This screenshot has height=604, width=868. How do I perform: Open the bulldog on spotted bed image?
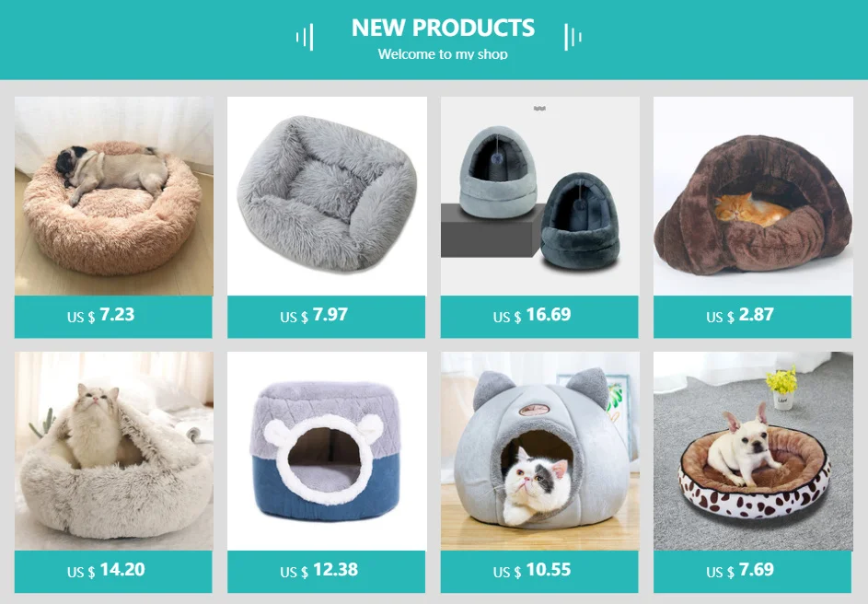[x=753, y=451]
